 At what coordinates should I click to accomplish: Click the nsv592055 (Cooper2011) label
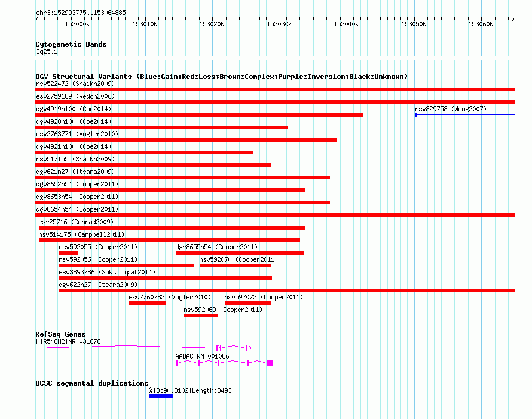[98, 247]
